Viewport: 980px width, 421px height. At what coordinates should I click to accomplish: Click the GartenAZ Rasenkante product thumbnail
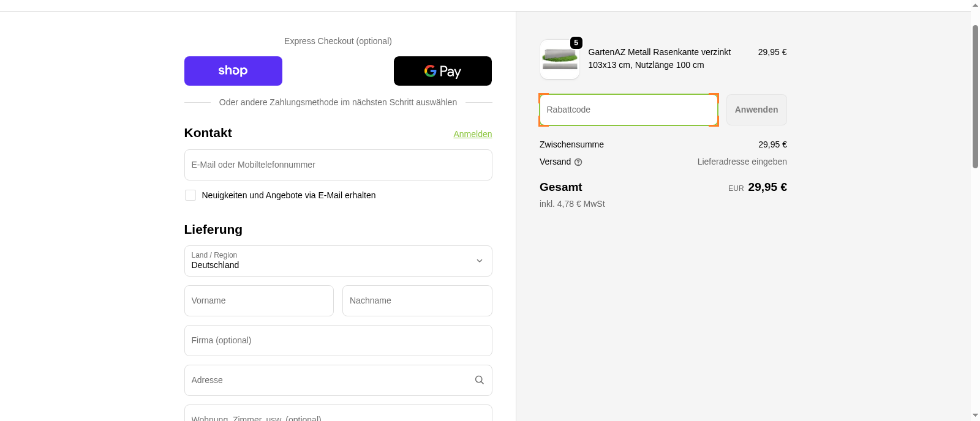[x=559, y=60]
